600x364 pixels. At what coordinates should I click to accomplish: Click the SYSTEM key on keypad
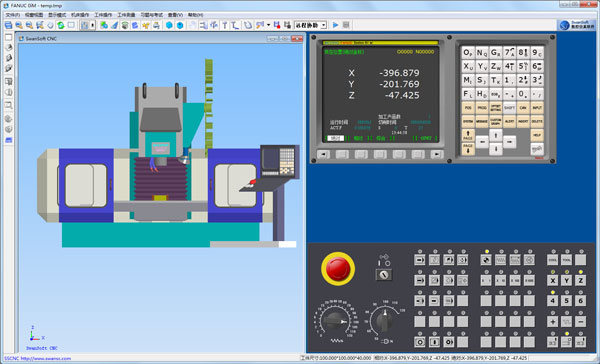468,122
